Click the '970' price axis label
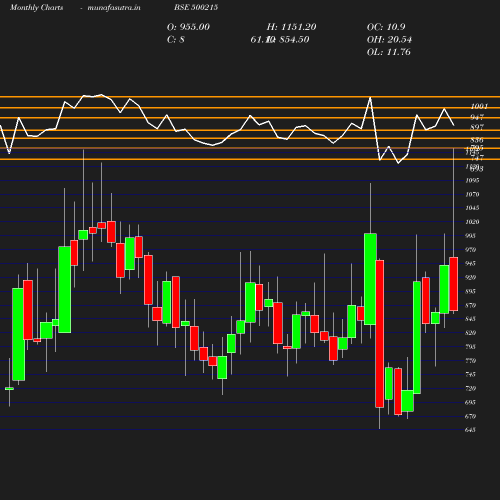Screen dimensions: 500x500 (470, 250)
